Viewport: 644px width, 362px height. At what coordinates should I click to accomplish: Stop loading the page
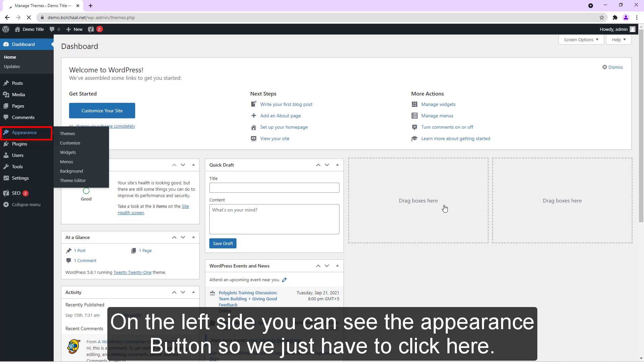[x=29, y=17]
